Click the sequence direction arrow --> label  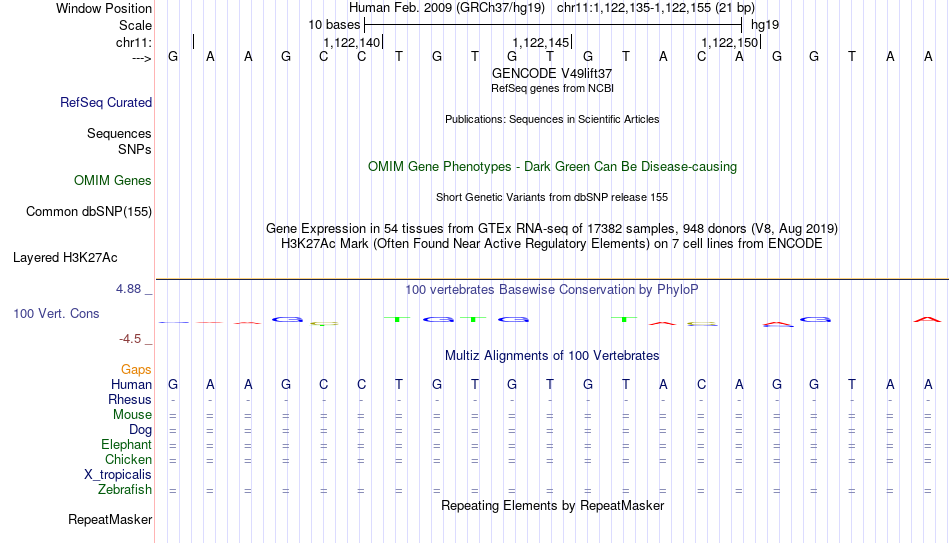(x=142, y=58)
